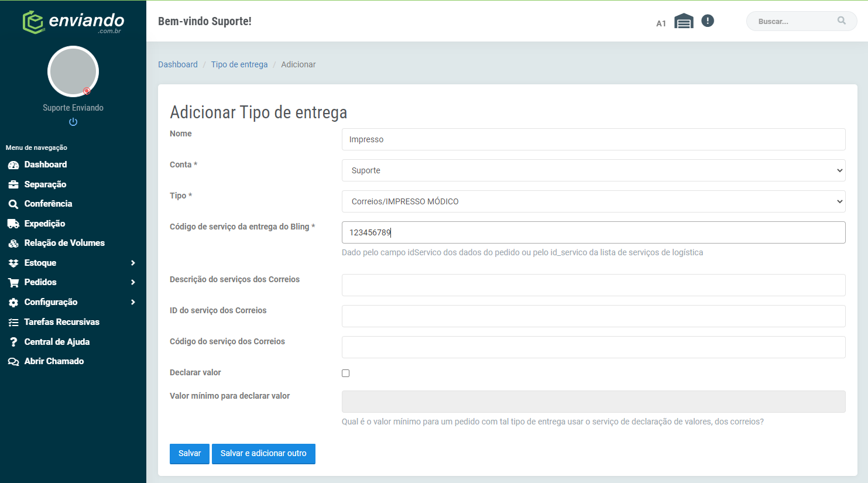Open Relação de Volumes page
The width and height of the screenshot is (868, 483).
coord(64,243)
